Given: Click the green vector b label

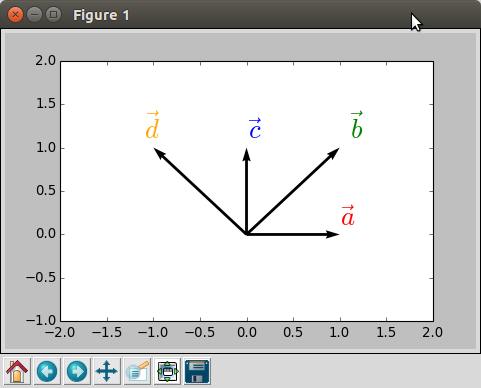Looking at the screenshot, I should click(357, 125).
